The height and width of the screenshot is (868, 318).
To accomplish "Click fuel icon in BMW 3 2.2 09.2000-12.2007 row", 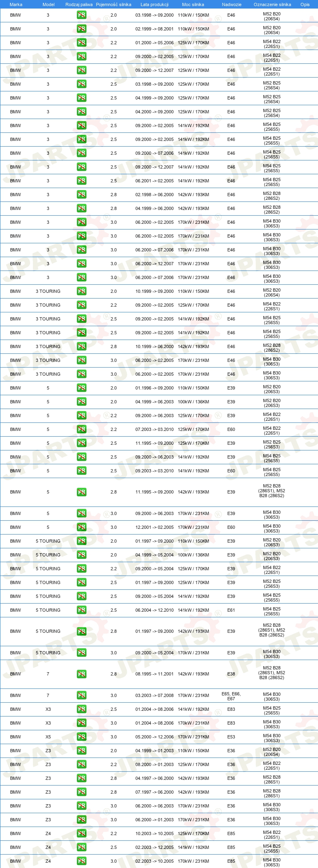I will tap(81, 70).
